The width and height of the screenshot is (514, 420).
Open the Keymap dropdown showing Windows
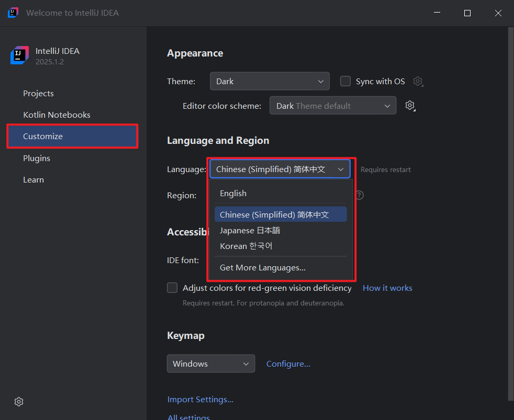click(x=211, y=364)
